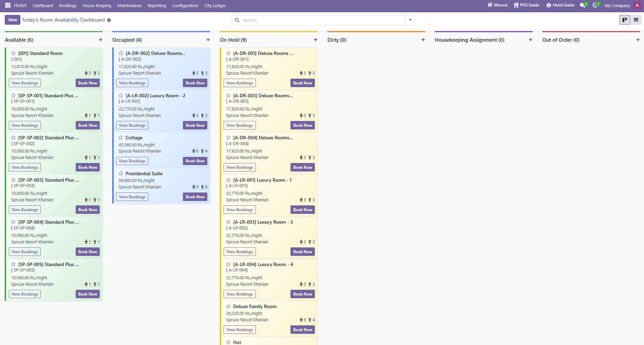
Task: Open My Company switcher
Action: [617, 5]
